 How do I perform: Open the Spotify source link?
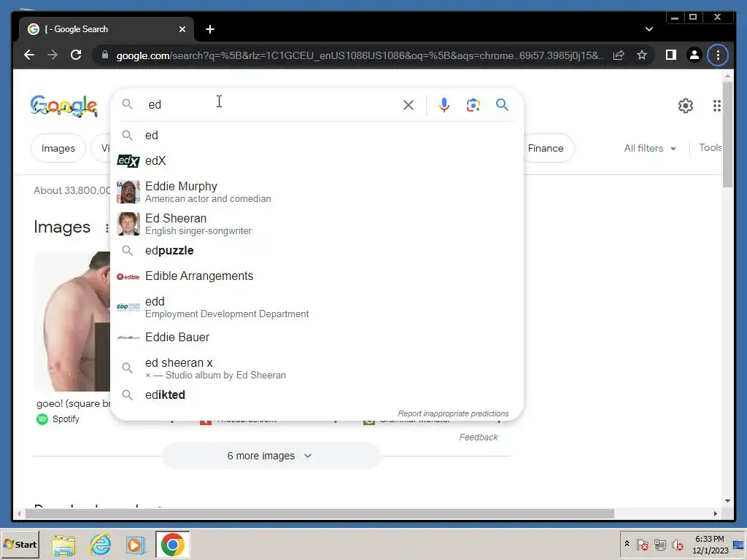tap(58, 419)
